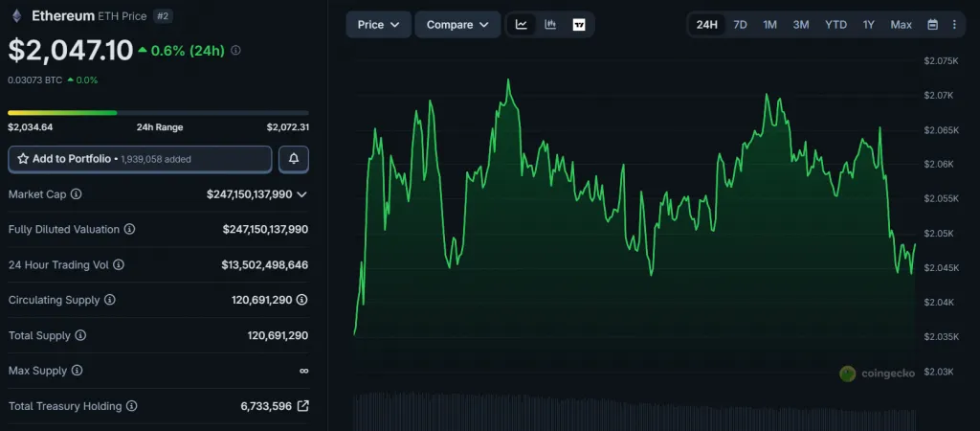
Task: Expand the Market Cap chevron
Action: pos(301,194)
